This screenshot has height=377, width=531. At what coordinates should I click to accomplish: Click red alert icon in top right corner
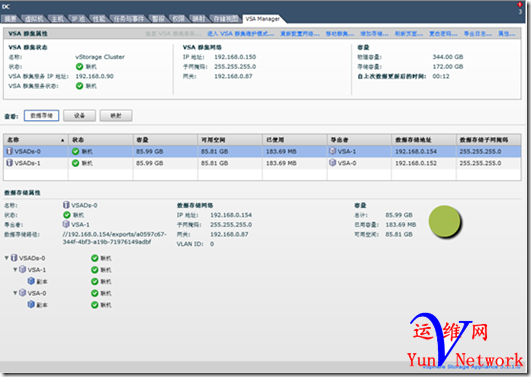(x=520, y=5)
